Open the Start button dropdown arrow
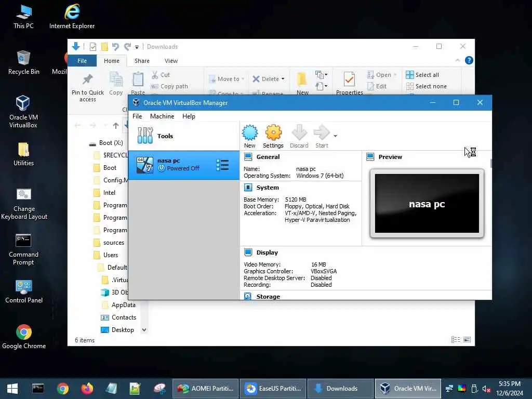 tap(335, 136)
